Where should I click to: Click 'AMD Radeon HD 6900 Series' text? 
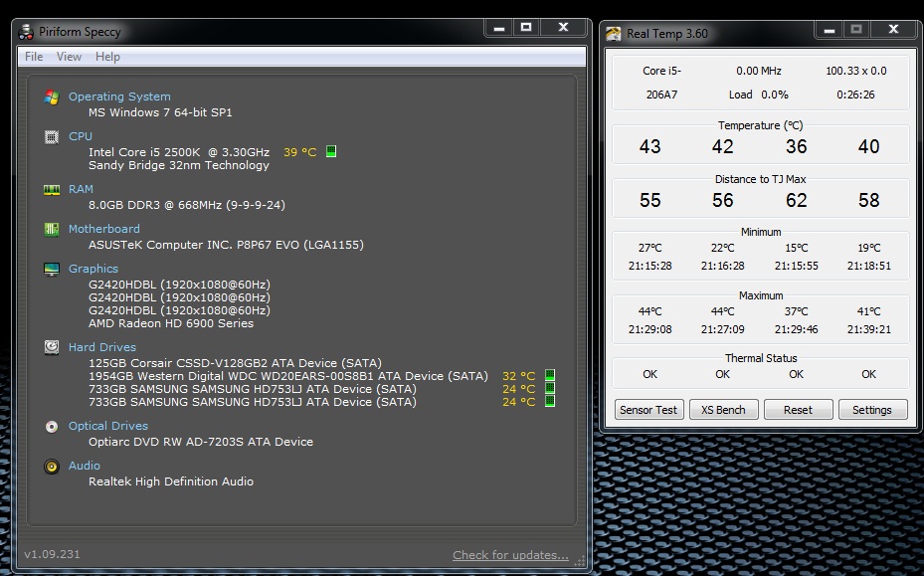171,323
